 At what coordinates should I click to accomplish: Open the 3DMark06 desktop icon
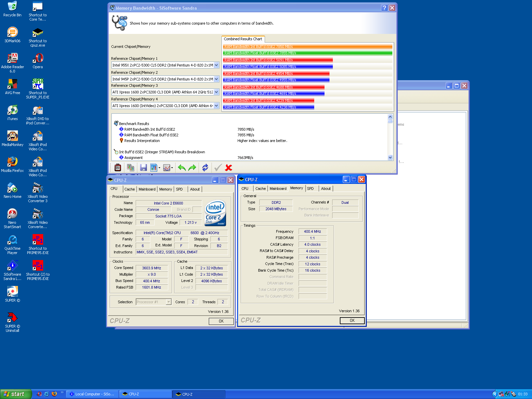(x=12, y=35)
